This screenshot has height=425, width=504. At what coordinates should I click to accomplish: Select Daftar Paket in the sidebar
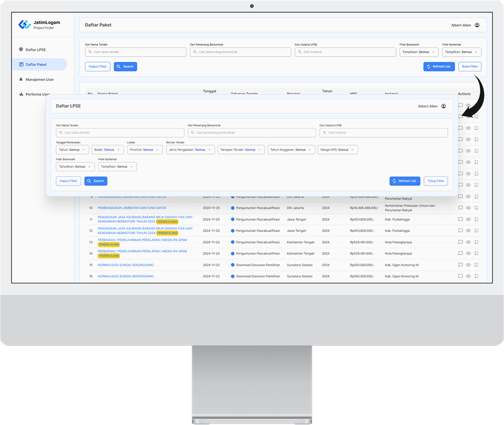(36, 64)
